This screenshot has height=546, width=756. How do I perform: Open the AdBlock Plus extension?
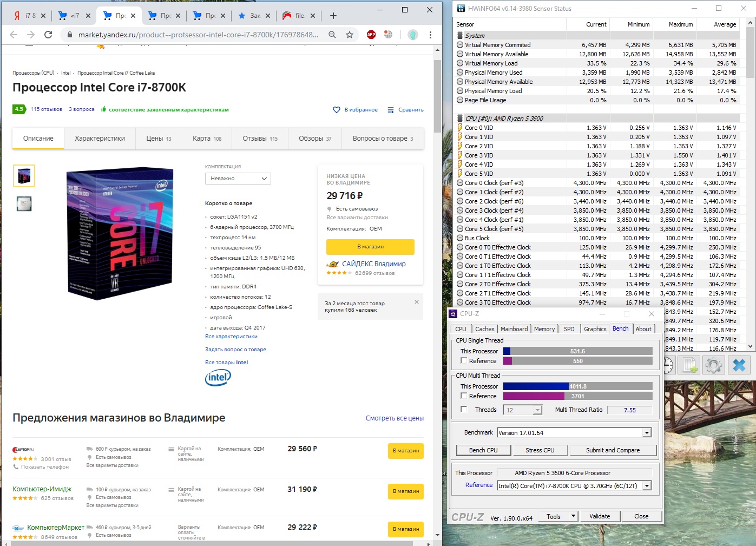click(x=371, y=35)
